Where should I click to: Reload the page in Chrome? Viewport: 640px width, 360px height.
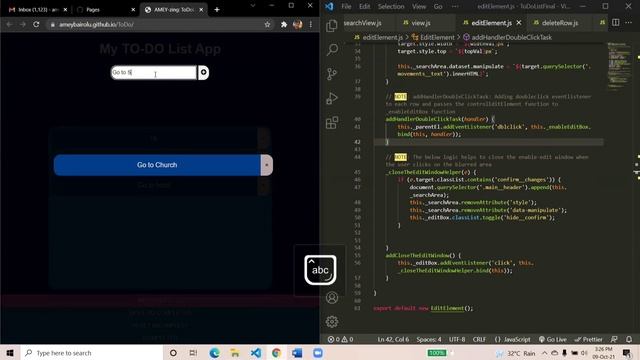click(x=36, y=24)
